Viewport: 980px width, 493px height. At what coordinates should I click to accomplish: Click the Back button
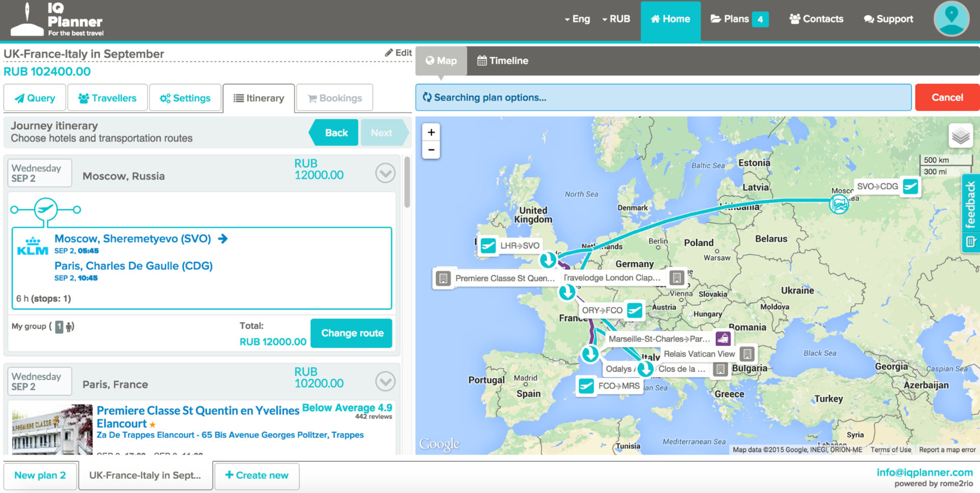pyautogui.click(x=334, y=133)
